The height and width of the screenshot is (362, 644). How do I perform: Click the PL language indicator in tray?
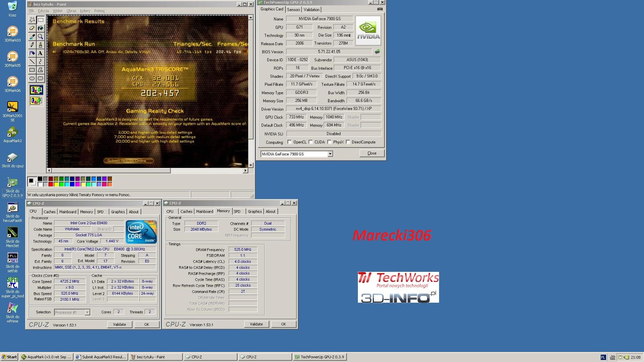click(x=603, y=357)
